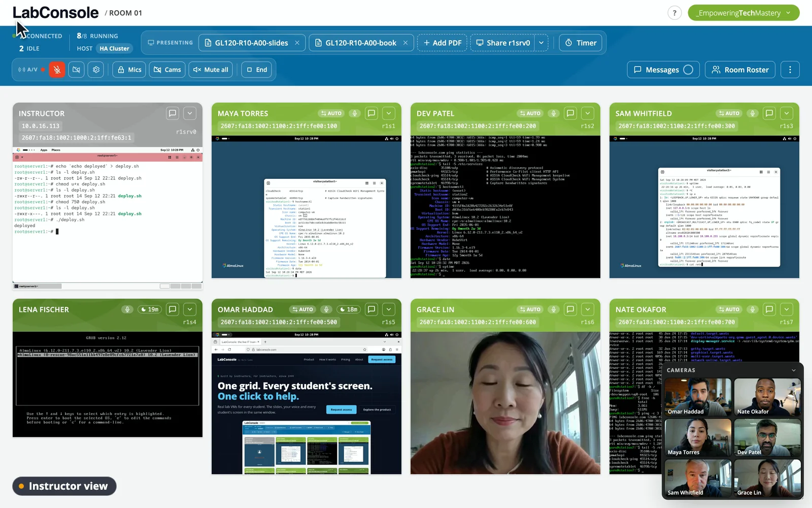This screenshot has width=812, height=508.
Task: Expand the Instructor tile chevron menu
Action: pyautogui.click(x=190, y=113)
